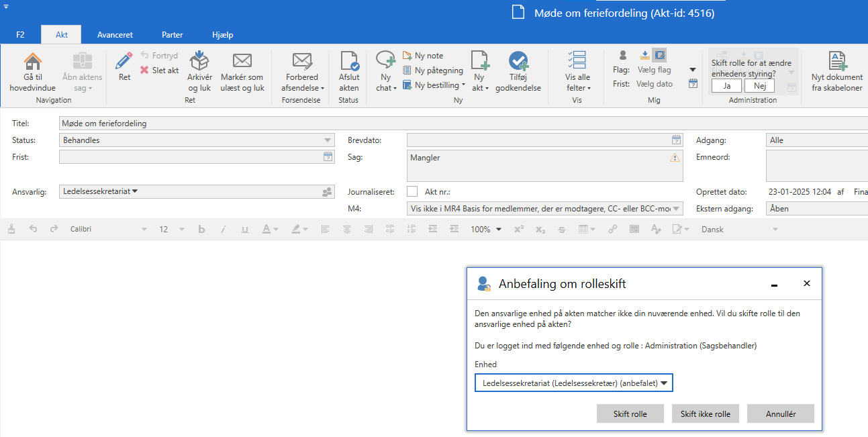Click the Skift ikke rolle button
Image resolution: width=868 pixels, height=437 pixels.
click(x=705, y=414)
